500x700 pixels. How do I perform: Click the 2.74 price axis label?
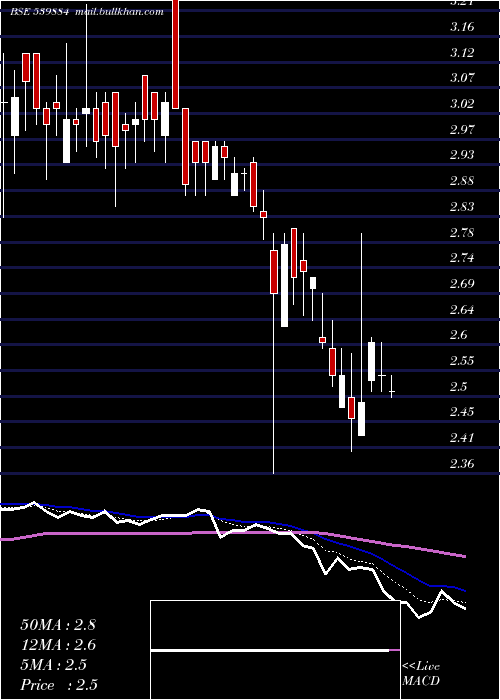pos(462,258)
